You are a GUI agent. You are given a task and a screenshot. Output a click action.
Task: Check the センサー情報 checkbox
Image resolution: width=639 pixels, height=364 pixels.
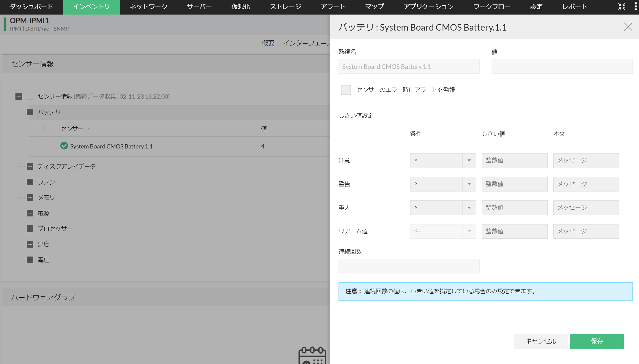coord(29,96)
